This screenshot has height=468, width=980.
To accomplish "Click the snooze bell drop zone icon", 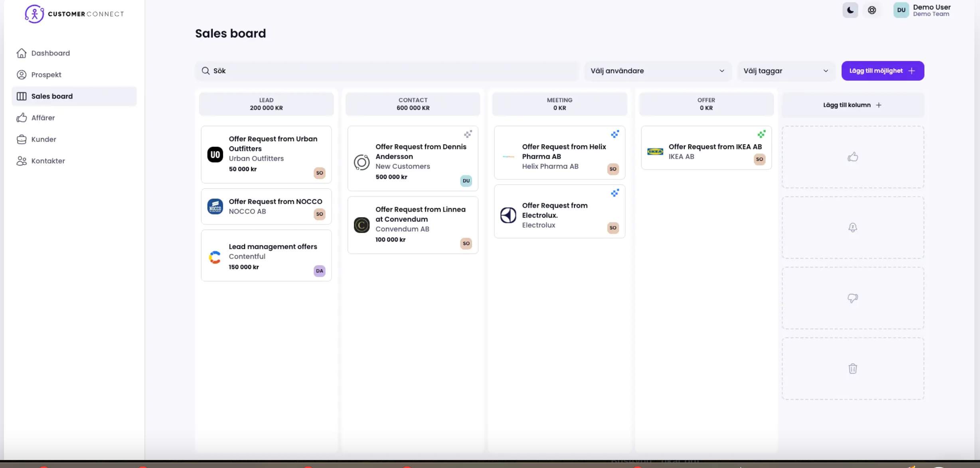I will click(x=853, y=227).
